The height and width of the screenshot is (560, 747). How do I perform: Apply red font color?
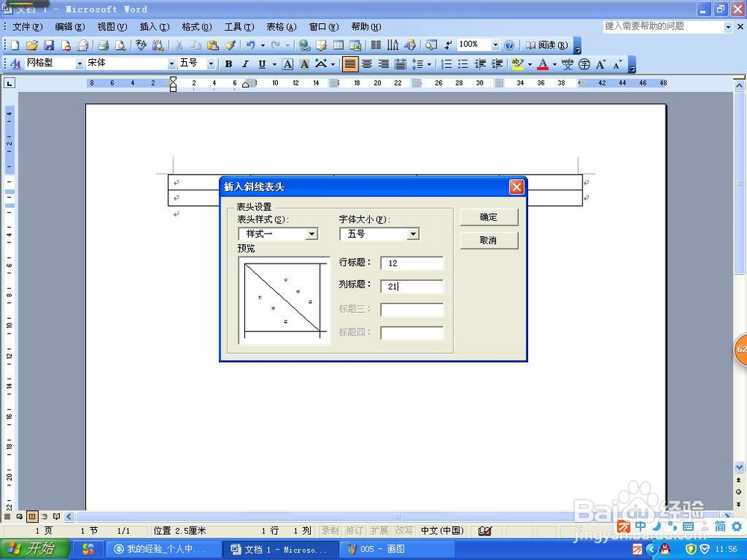tap(542, 63)
